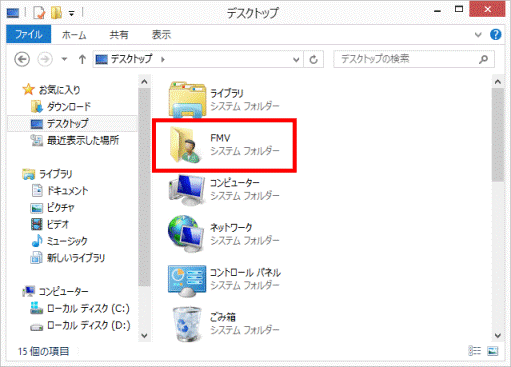The image size is (511, 367).
Task: Go up one level with the up arrow
Action: pyautogui.click(x=82, y=60)
